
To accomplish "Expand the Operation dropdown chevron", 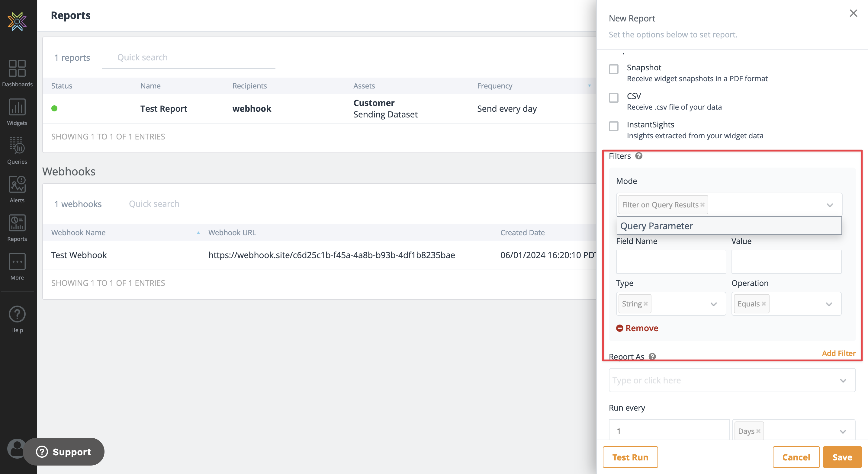I will tap(829, 304).
